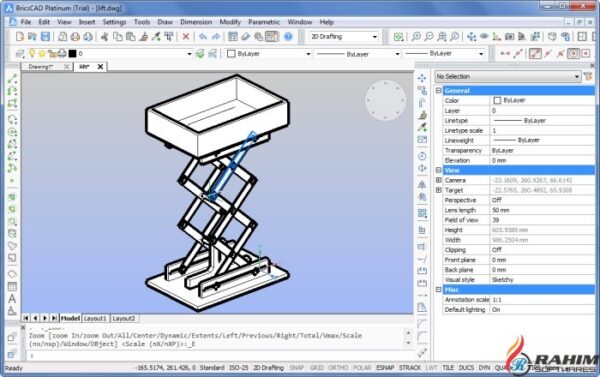This screenshot has width=600, height=377.
Task: Click the Table tool icon in left toolbar
Action: click(12, 286)
